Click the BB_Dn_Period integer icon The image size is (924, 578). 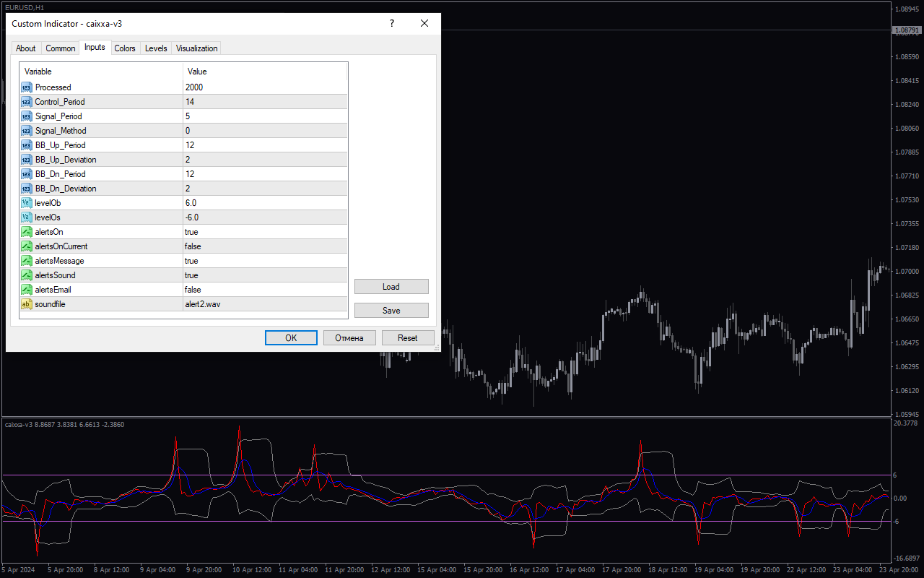click(27, 174)
